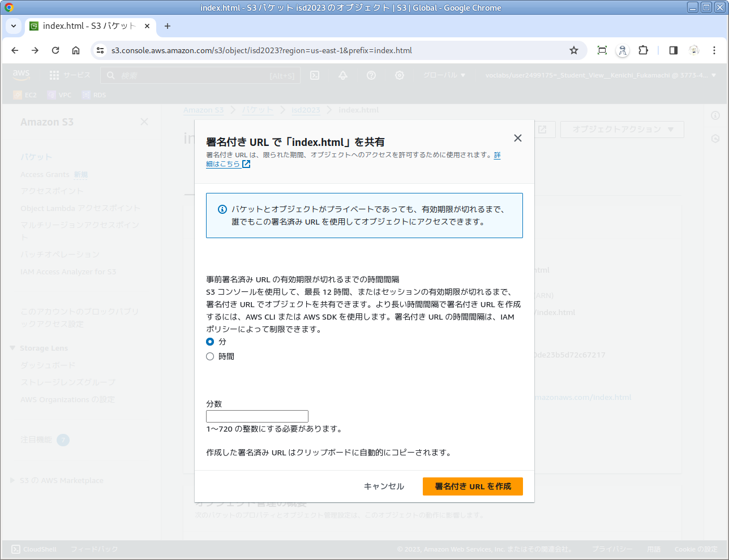Image resolution: width=729 pixels, height=560 pixels.
Task: Expand the グローバル region dropdown
Action: pos(444,75)
